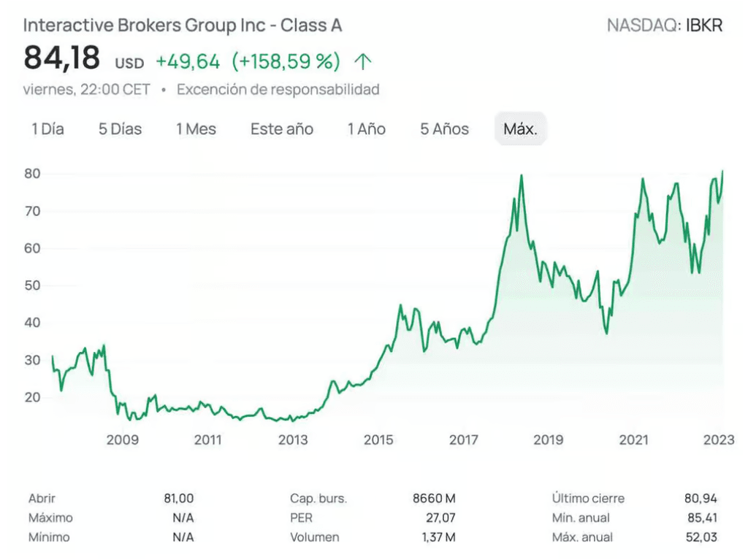Click the 84,18 current price figure
The width and height of the screenshot is (748, 560).
click(62, 58)
